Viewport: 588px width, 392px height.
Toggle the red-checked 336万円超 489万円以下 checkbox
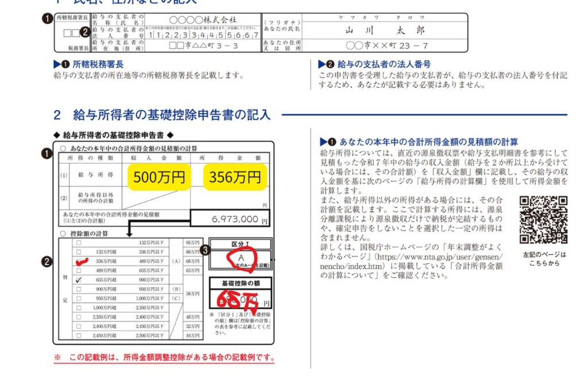tap(79, 261)
